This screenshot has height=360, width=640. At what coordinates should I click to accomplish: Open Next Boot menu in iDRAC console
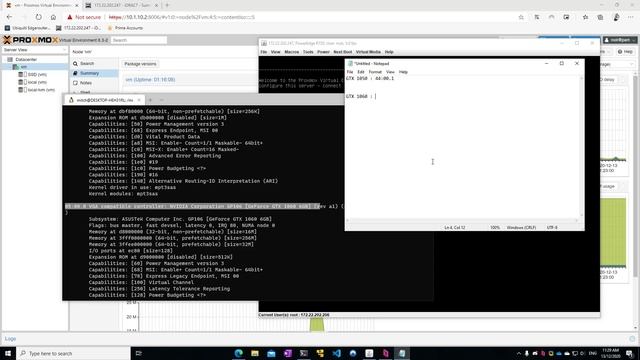click(x=342, y=52)
